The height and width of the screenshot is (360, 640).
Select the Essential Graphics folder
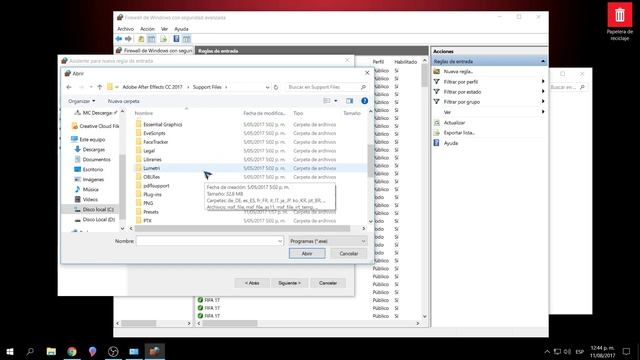pyautogui.click(x=162, y=124)
